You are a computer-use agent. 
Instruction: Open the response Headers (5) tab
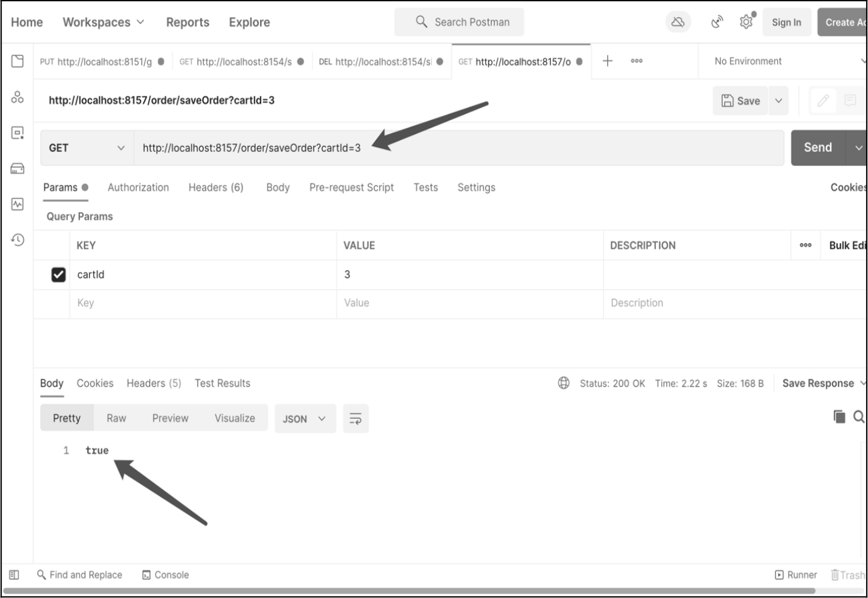click(x=154, y=383)
